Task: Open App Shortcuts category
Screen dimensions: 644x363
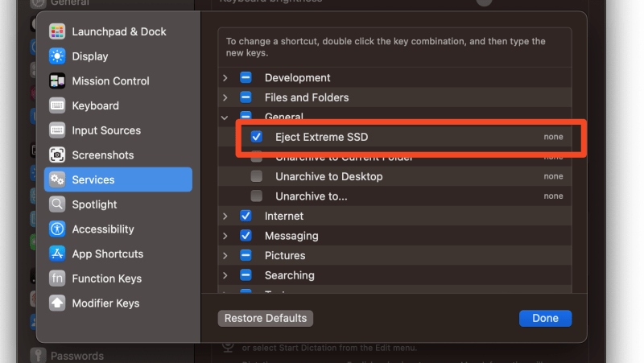Action: [x=118, y=254]
